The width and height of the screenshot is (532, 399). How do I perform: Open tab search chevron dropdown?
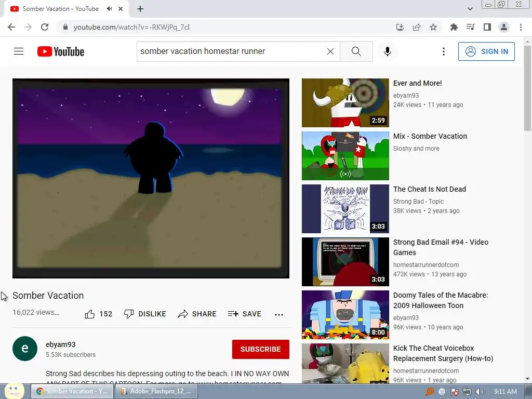tap(470, 9)
